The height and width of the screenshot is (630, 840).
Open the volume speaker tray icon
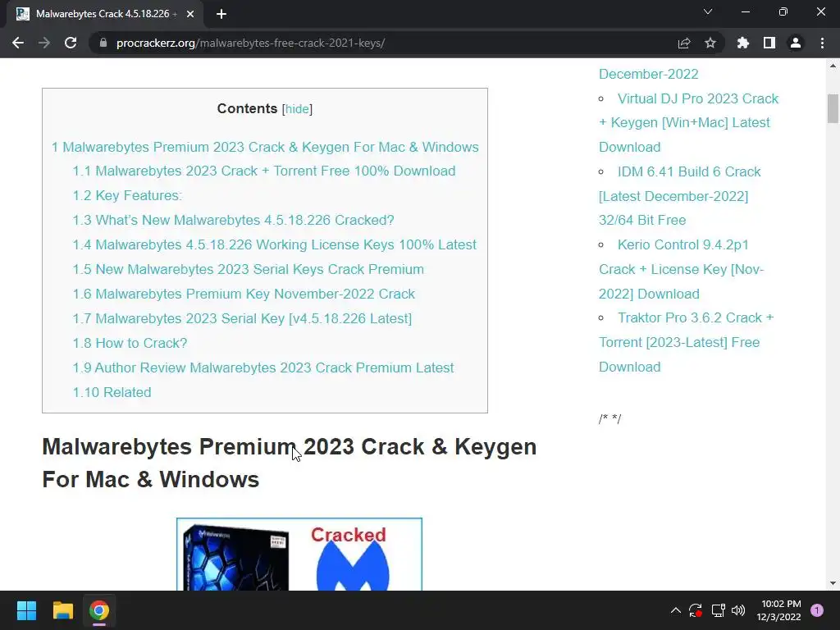(738, 610)
